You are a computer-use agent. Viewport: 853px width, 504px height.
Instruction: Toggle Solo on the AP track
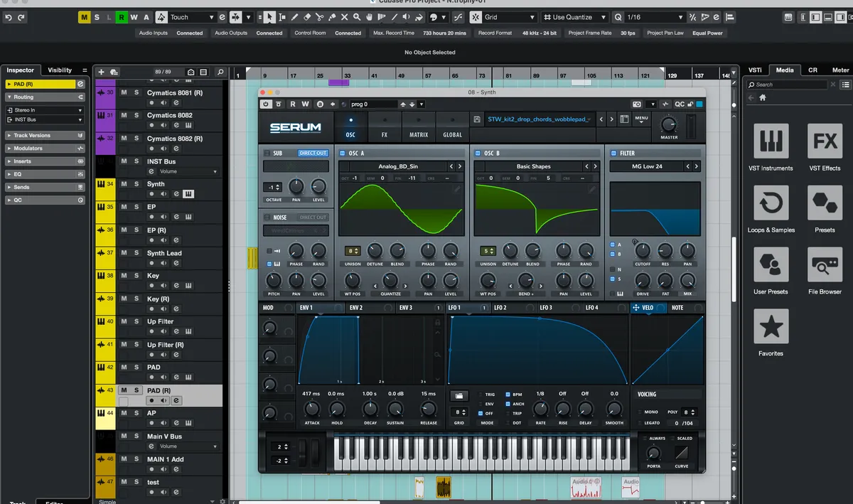(x=136, y=413)
